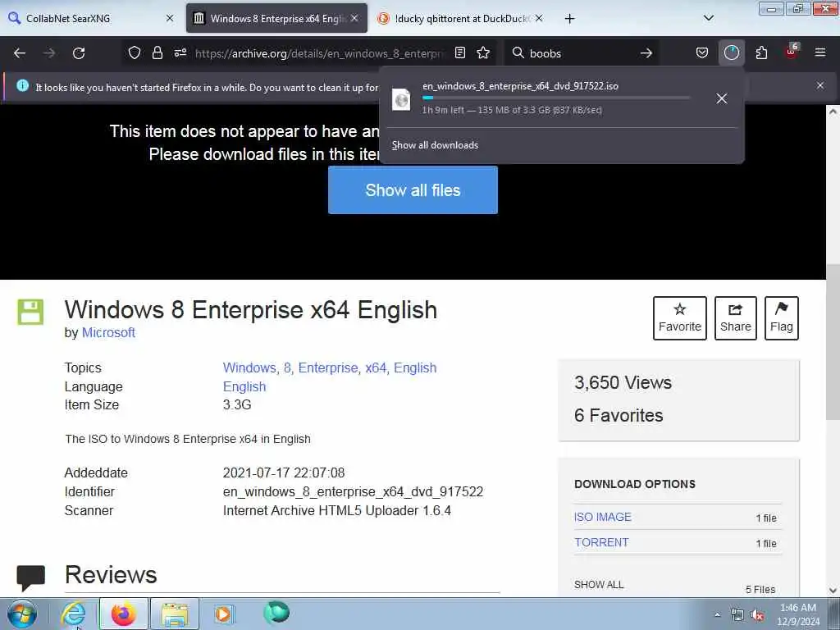Click the scrollbar down arrow

click(x=833, y=590)
